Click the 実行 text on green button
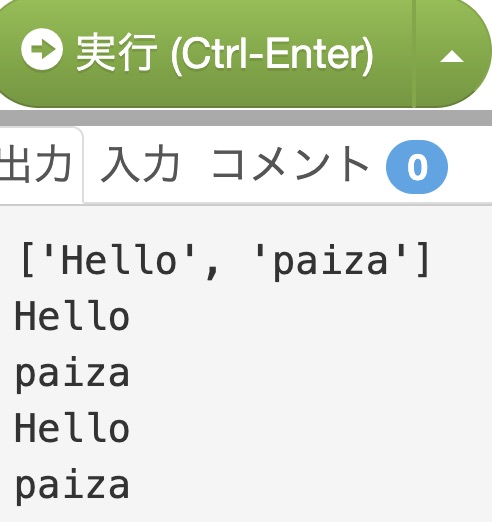Image resolution: width=492 pixels, height=522 pixels. pos(117,52)
